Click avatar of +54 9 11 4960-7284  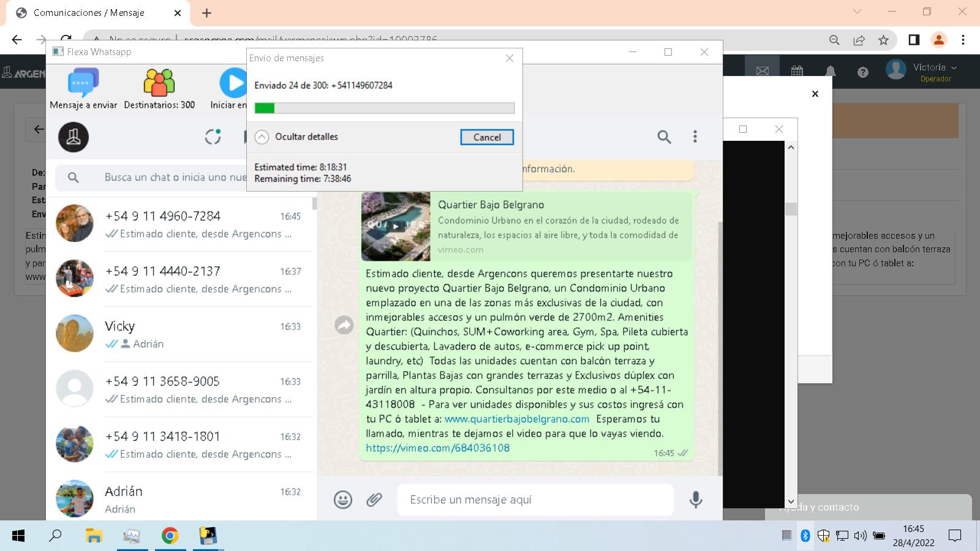[75, 223]
